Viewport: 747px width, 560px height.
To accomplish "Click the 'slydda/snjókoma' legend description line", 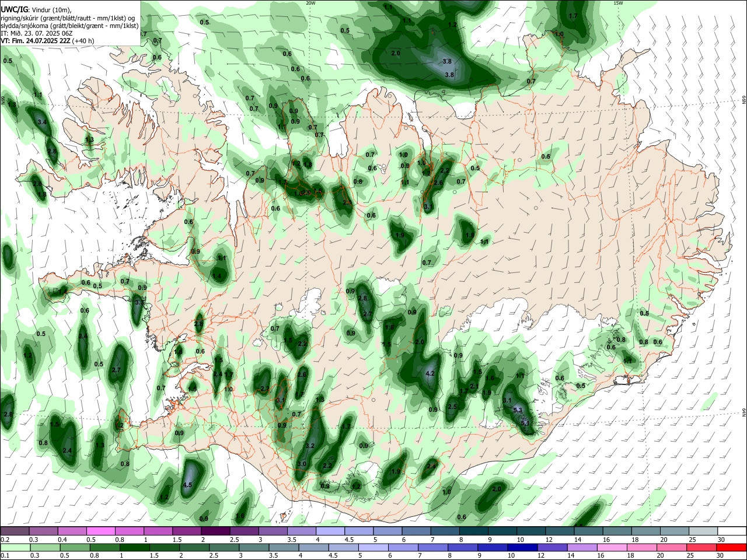I will [x=69, y=26].
